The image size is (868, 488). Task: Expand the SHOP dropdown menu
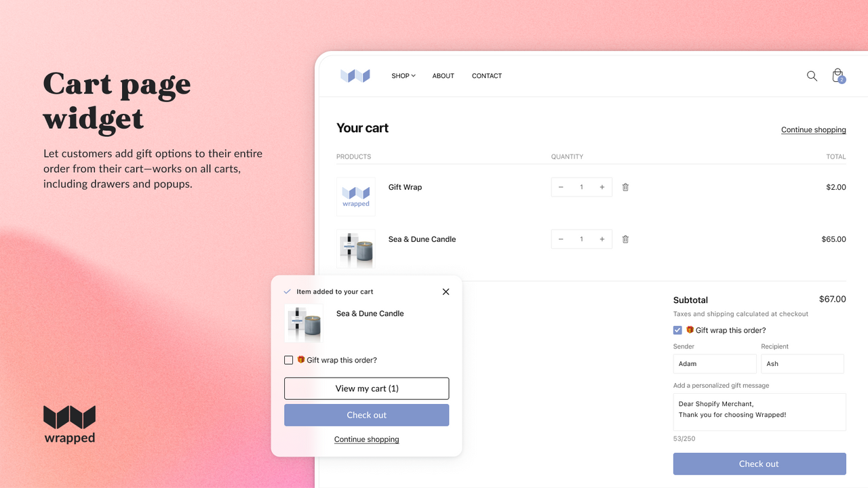[403, 76]
